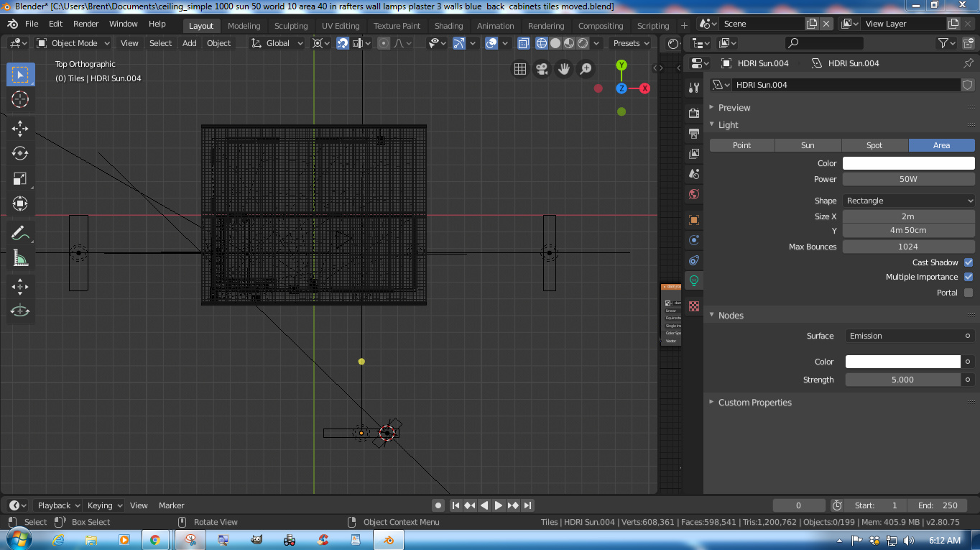Select the Rotate tool
The height and width of the screenshot is (550, 980).
20,154
